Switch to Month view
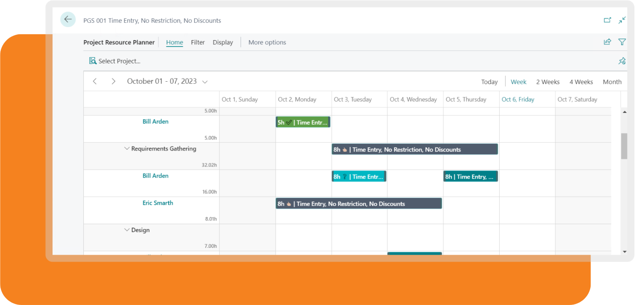Screen dimensions: 644x305 (612, 81)
